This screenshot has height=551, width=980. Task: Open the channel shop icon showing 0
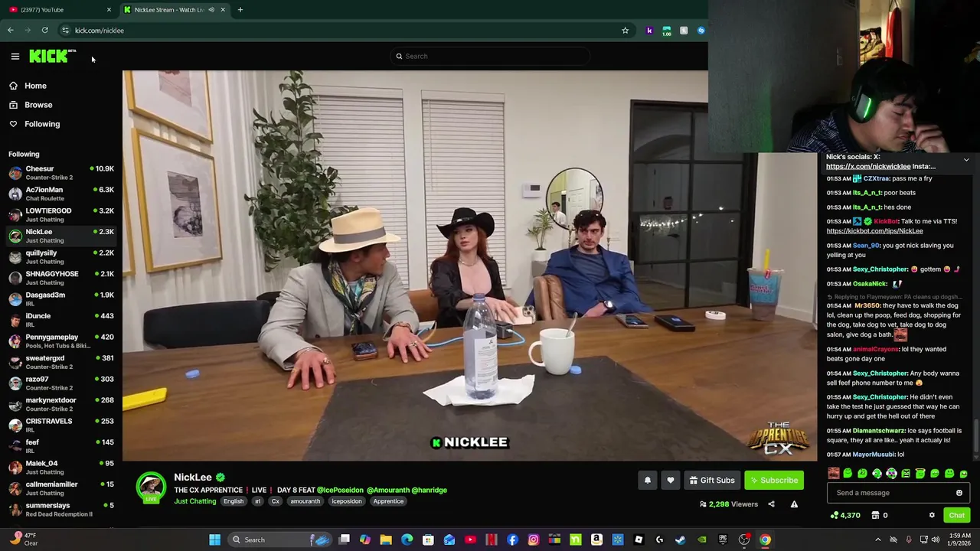tap(880, 515)
